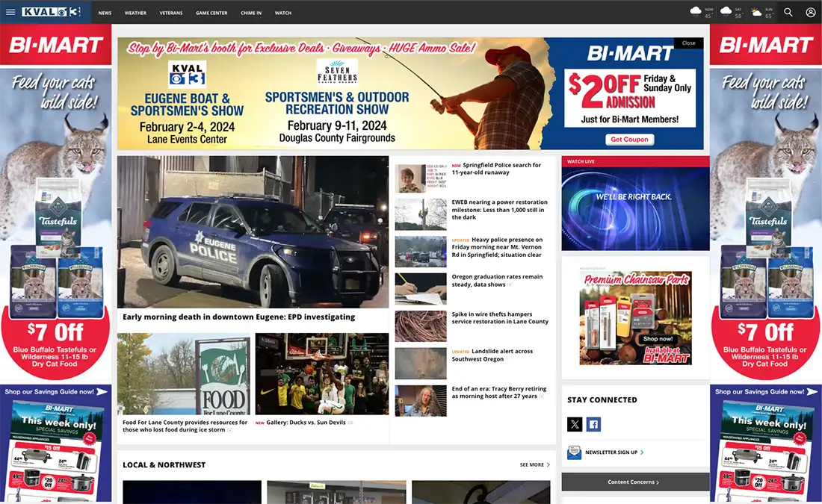Image resolution: width=822 pixels, height=504 pixels.
Task: Open Oregon graduation rates story
Action: (x=497, y=280)
